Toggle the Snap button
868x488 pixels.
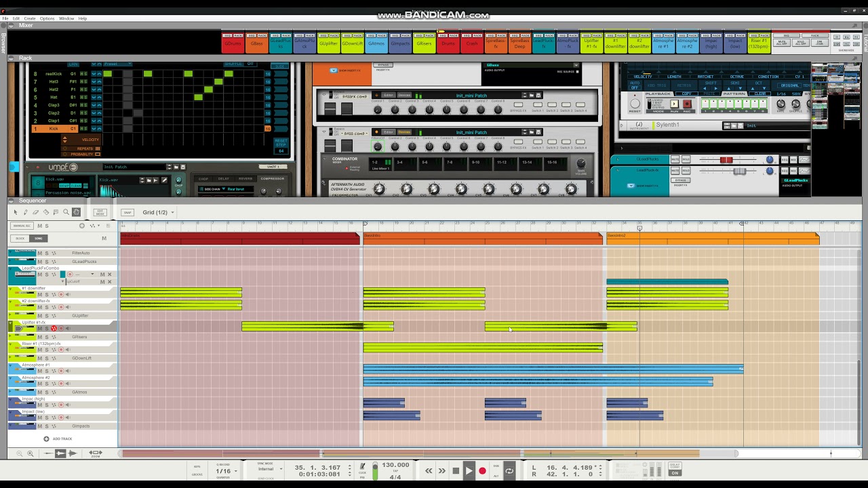(127, 212)
